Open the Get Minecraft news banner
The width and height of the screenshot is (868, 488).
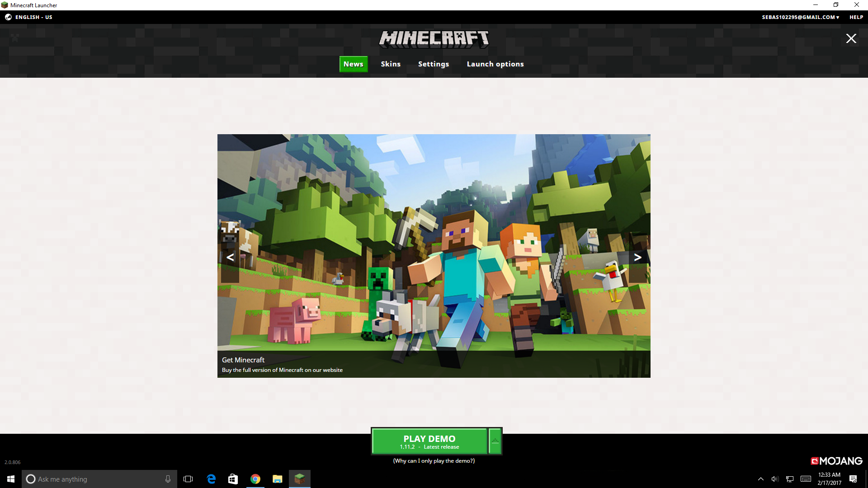434,256
